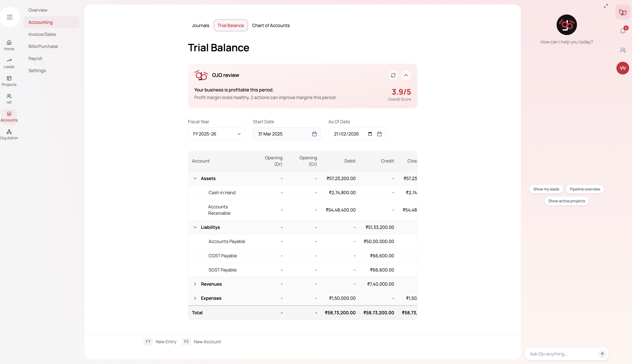This screenshot has width=632, height=364.
Task: Click New Entry shortcut button
Action: pyautogui.click(x=166, y=342)
